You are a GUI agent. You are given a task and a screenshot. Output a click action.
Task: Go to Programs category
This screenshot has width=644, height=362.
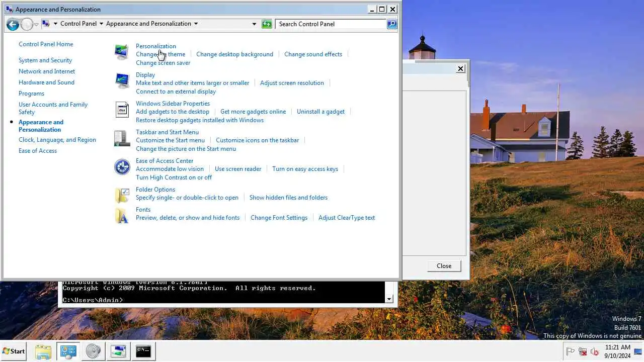[x=31, y=94]
